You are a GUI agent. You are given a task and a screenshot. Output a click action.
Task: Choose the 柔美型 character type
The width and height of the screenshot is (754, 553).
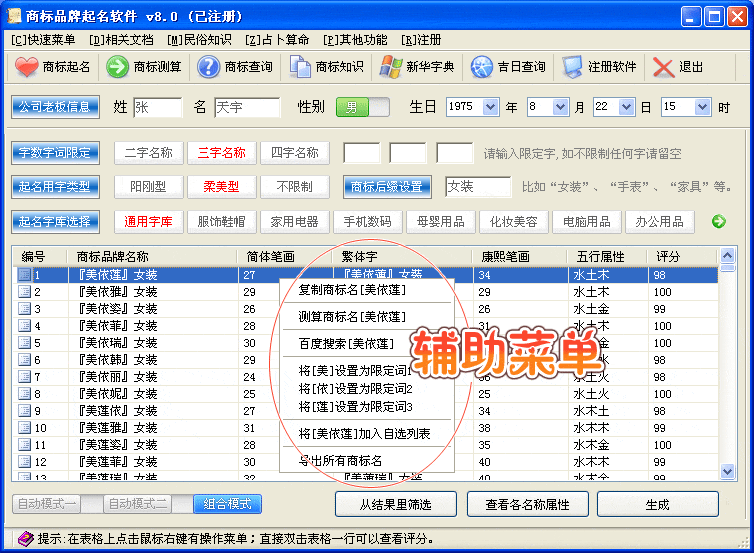click(x=222, y=187)
